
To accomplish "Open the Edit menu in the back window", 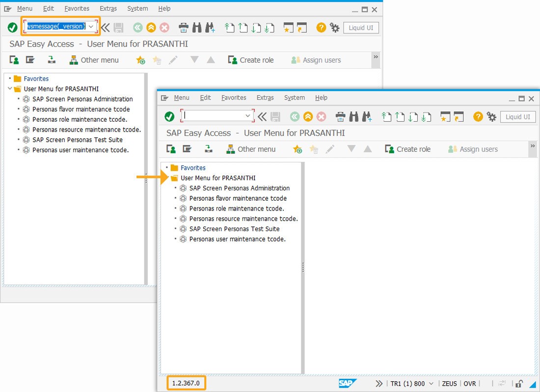I will (49, 9).
